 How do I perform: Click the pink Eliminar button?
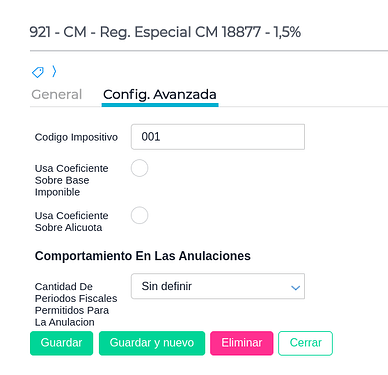coord(242,343)
